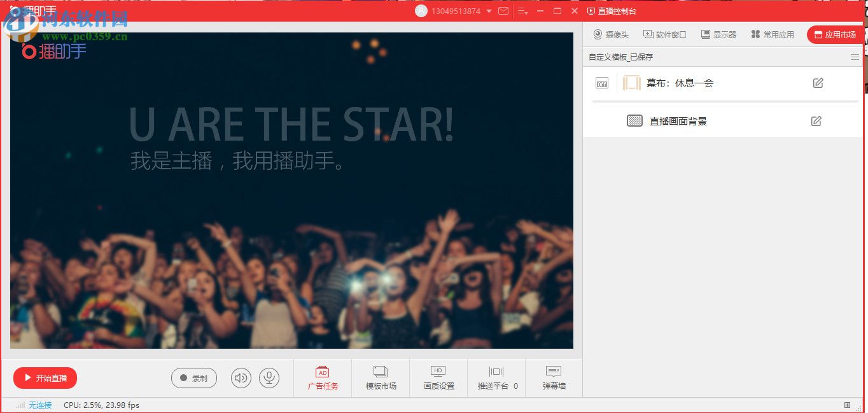
Task: Add a 软件窗口 source
Action: click(665, 34)
